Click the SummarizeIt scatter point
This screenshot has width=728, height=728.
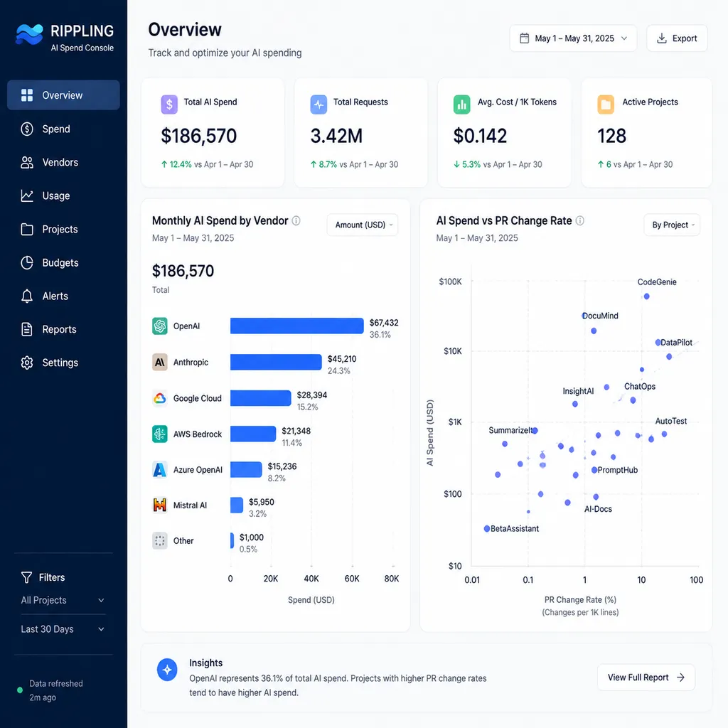coord(535,430)
